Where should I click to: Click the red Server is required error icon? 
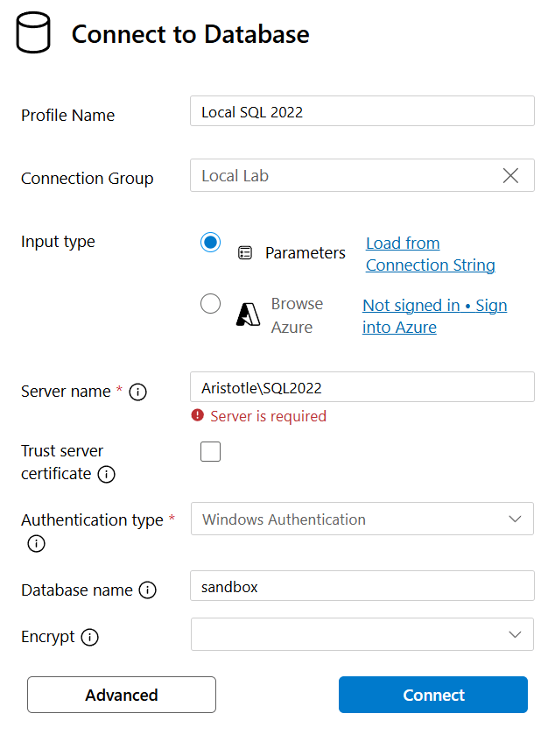197,416
